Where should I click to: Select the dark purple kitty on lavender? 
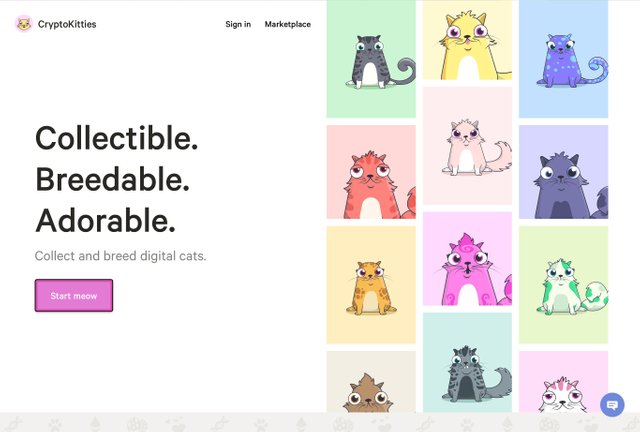point(563,172)
